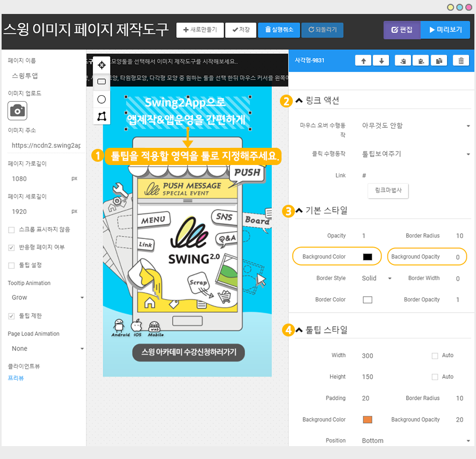476x459 pixels.
Task: Click the orange tooltip Background Color swatch
Action: pyautogui.click(x=367, y=420)
